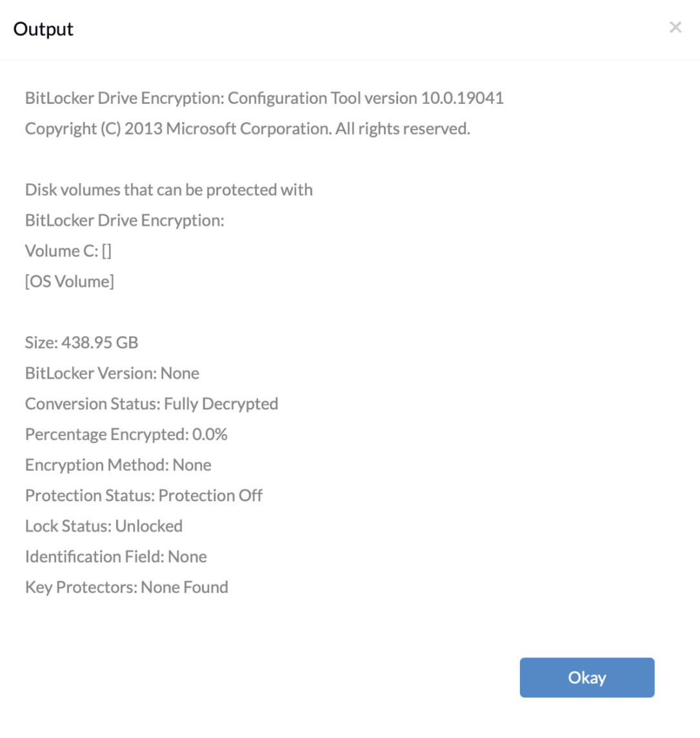This screenshot has width=700, height=738.
Task: Click the Identification Field: None text
Action: point(115,556)
